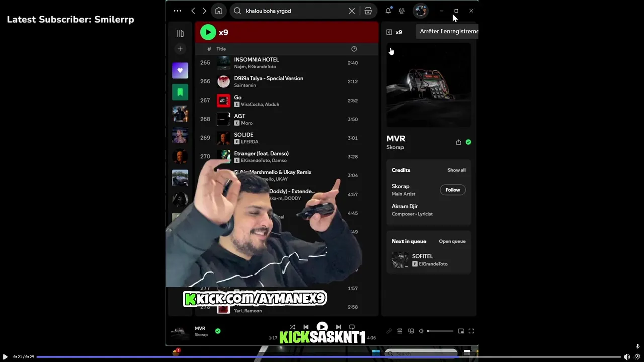Enter full screen in Spotify player
The height and width of the screenshot is (362, 644).
[x=471, y=331]
